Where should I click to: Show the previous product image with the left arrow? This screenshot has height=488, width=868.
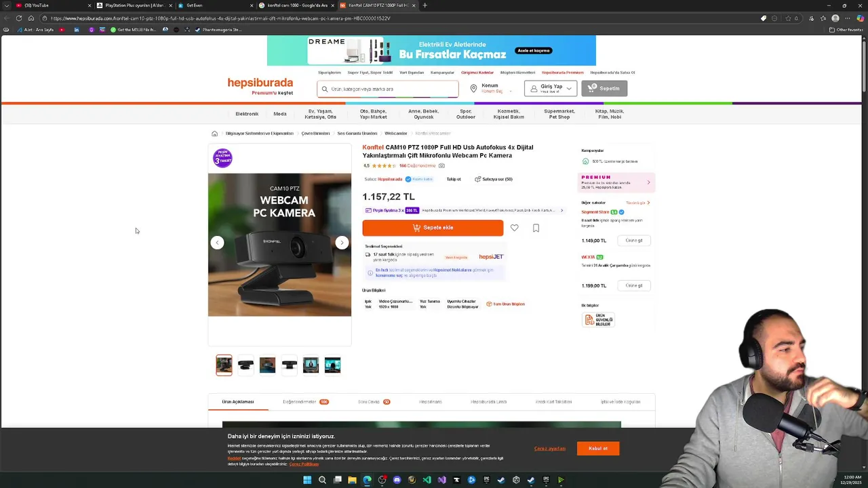(x=217, y=243)
